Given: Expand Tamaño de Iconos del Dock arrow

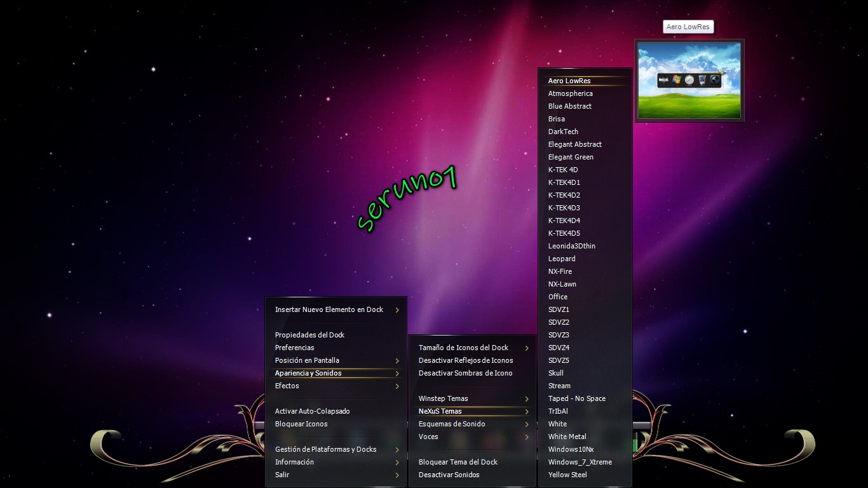Looking at the screenshot, I should (527, 348).
